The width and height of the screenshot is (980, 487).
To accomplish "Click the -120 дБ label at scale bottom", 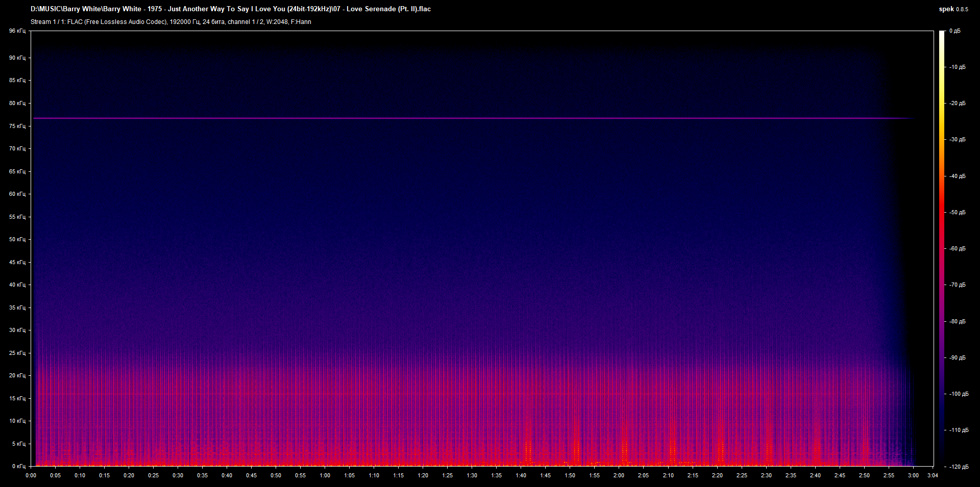I will [958, 467].
